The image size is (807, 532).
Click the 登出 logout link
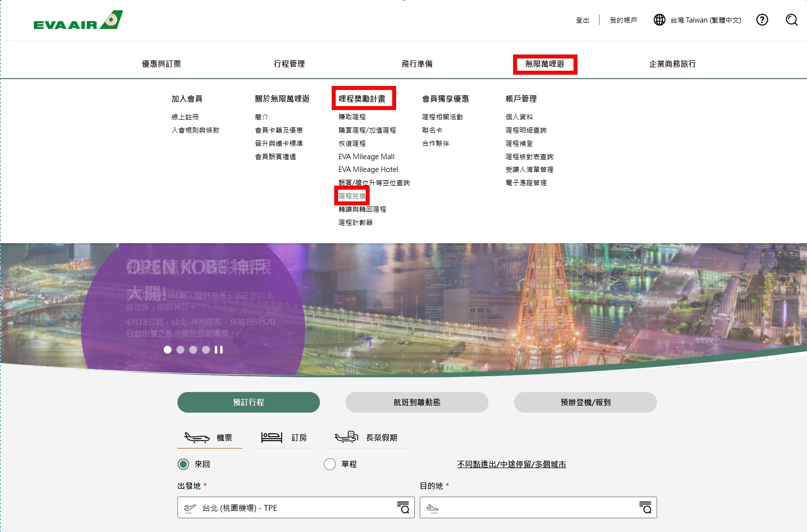pos(582,20)
